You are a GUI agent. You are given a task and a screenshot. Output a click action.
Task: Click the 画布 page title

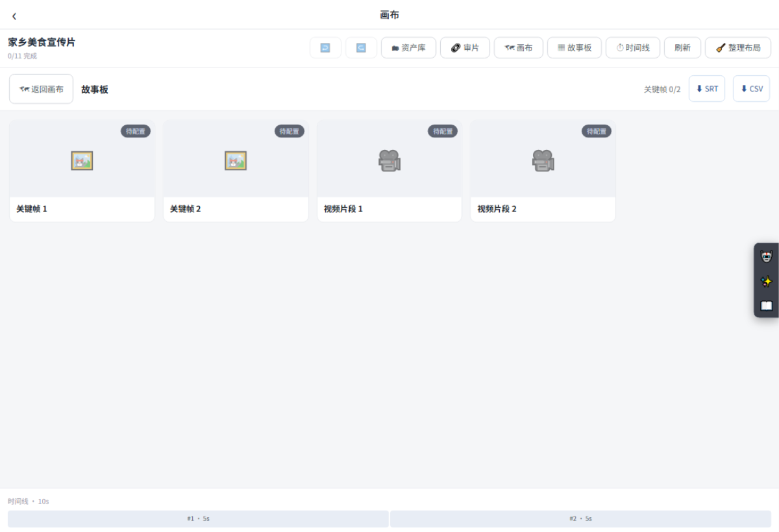(x=389, y=15)
